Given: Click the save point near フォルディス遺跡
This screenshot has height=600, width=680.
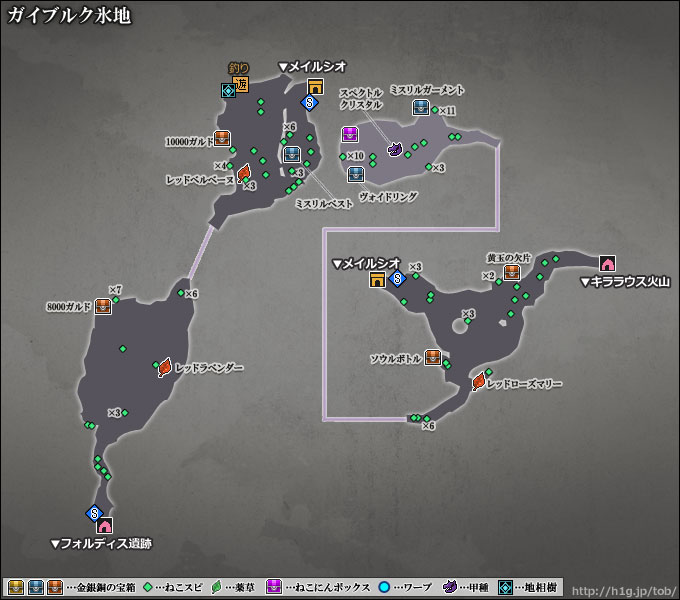Looking at the screenshot, I should 94,513.
